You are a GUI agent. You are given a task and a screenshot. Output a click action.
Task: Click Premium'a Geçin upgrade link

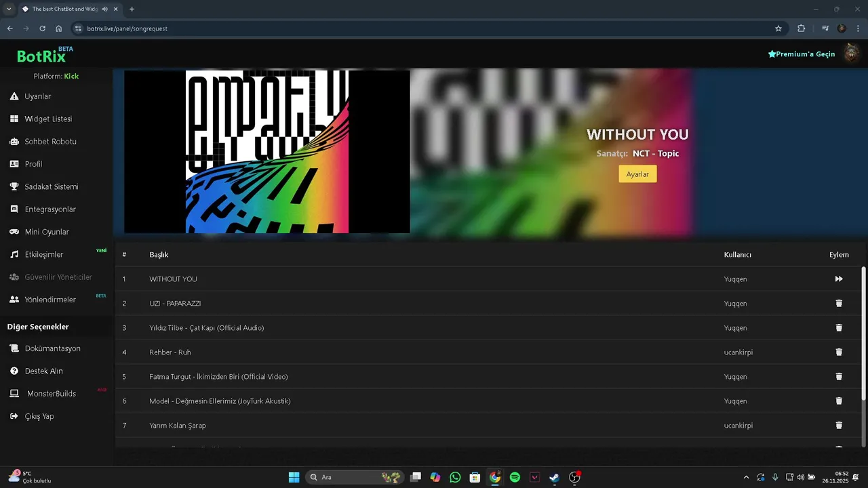pyautogui.click(x=802, y=54)
